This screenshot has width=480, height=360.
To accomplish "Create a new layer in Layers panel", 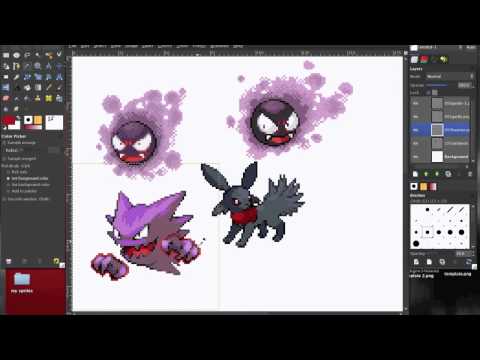I will click(415, 174).
